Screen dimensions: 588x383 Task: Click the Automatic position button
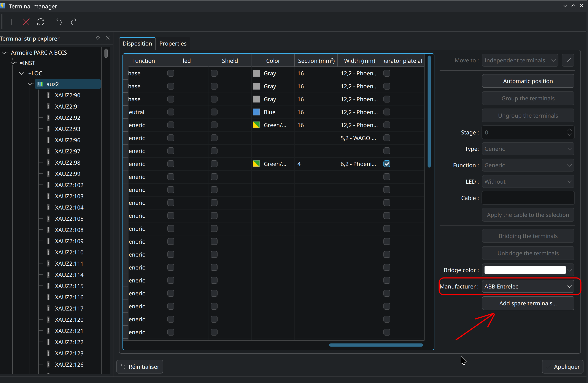(528, 81)
